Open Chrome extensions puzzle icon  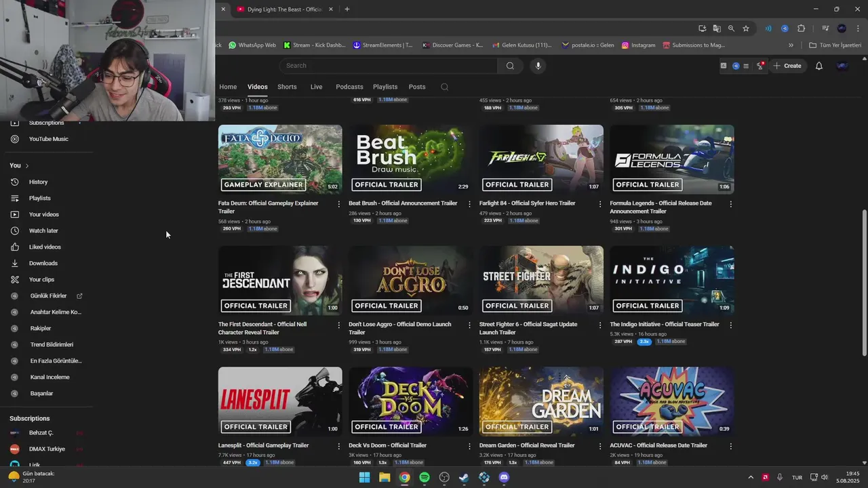click(x=801, y=28)
